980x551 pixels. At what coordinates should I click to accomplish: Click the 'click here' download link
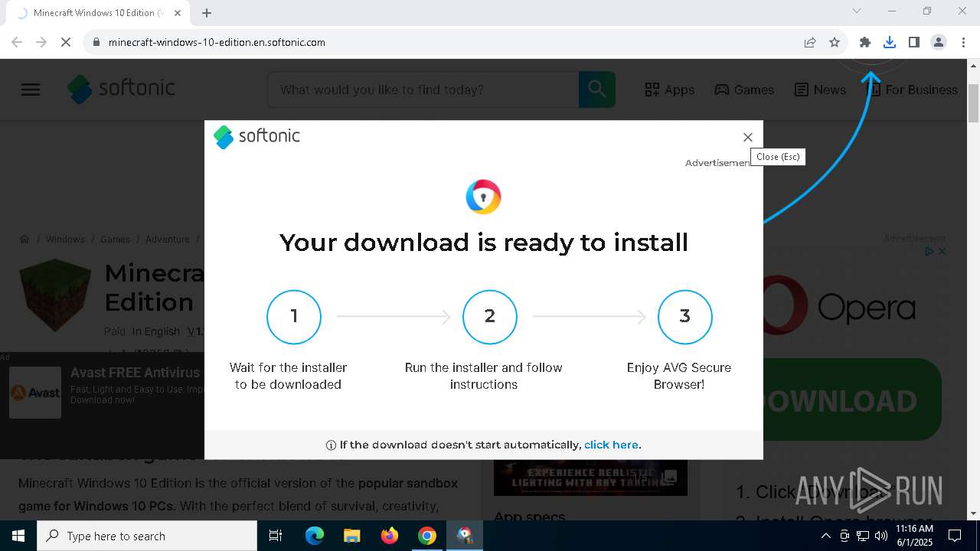tap(611, 445)
